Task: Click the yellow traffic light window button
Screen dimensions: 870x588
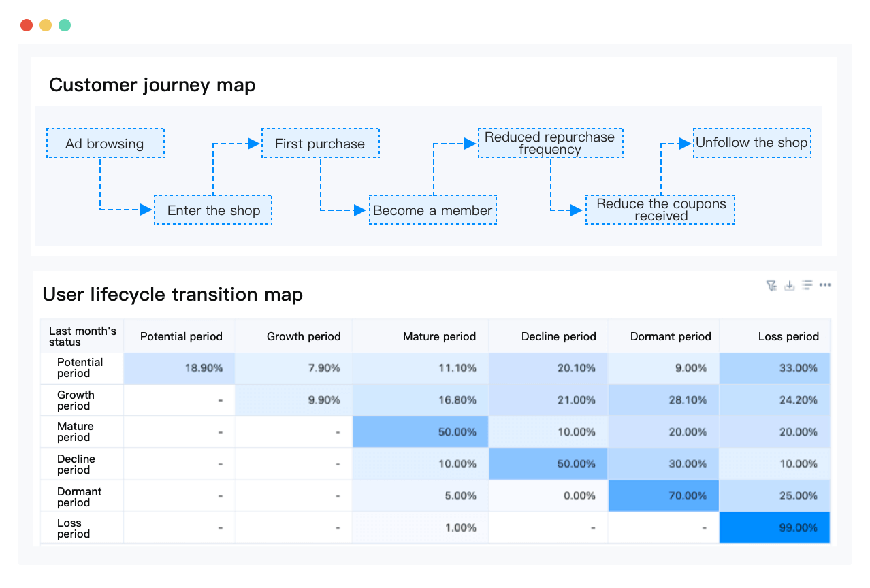Action: coord(44,24)
